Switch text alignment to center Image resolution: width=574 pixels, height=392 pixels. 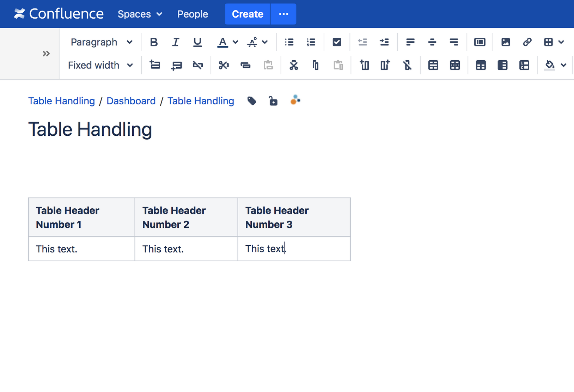432,42
